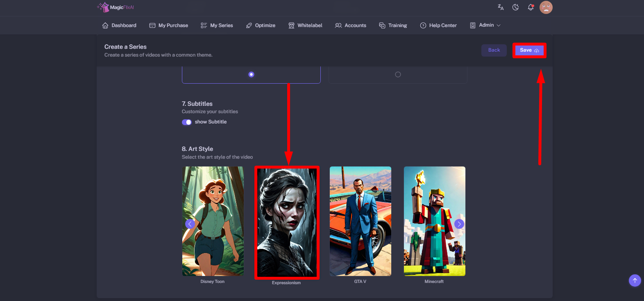Click the Accounts people icon
Image resolution: width=644 pixels, height=301 pixels.
(x=338, y=25)
